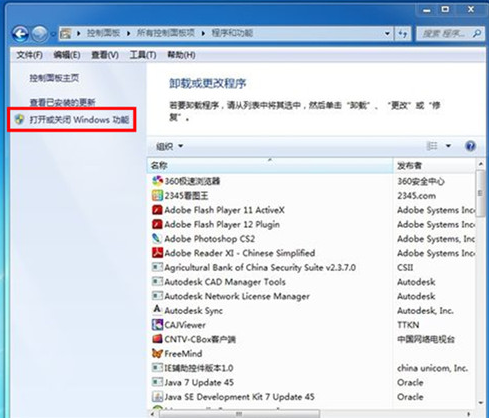The image size is (489, 418).
Task: Click the IE辅助控件版本1.0 icon
Action: tap(157, 368)
